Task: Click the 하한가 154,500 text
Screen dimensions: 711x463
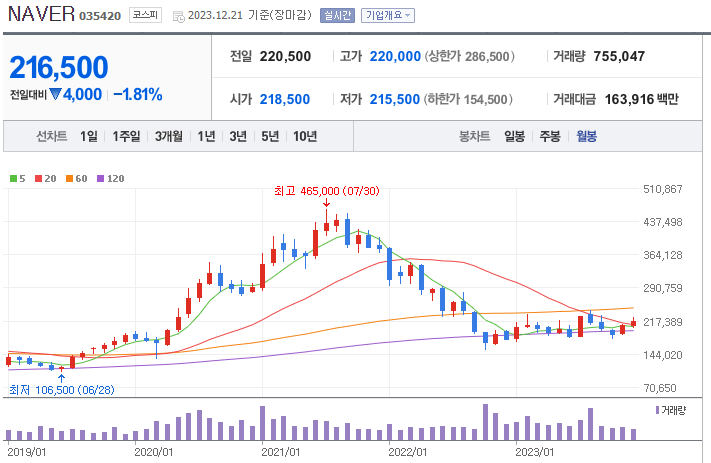Action: [468, 99]
